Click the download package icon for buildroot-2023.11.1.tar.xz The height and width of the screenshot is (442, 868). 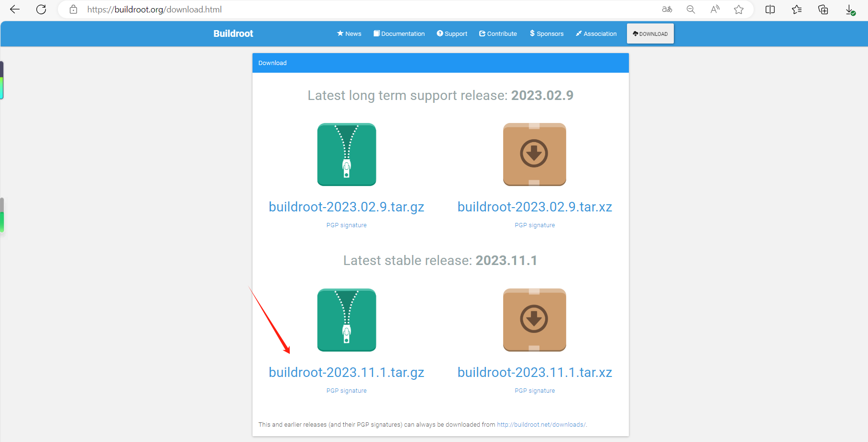[x=534, y=320]
